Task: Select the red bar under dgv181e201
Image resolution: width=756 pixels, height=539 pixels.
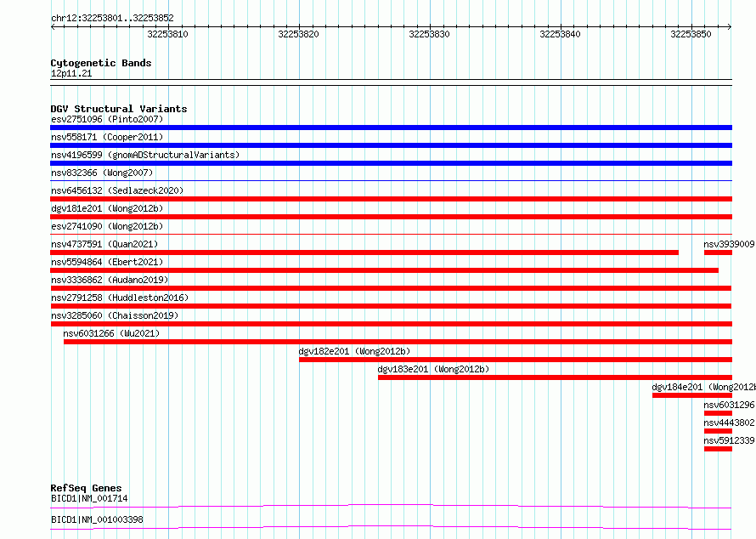Action: pos(391,217)
